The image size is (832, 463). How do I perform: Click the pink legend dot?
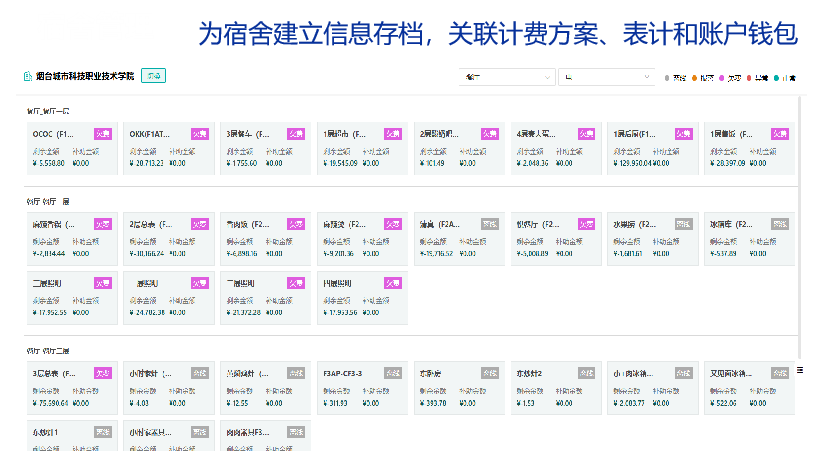coord(722,78)
